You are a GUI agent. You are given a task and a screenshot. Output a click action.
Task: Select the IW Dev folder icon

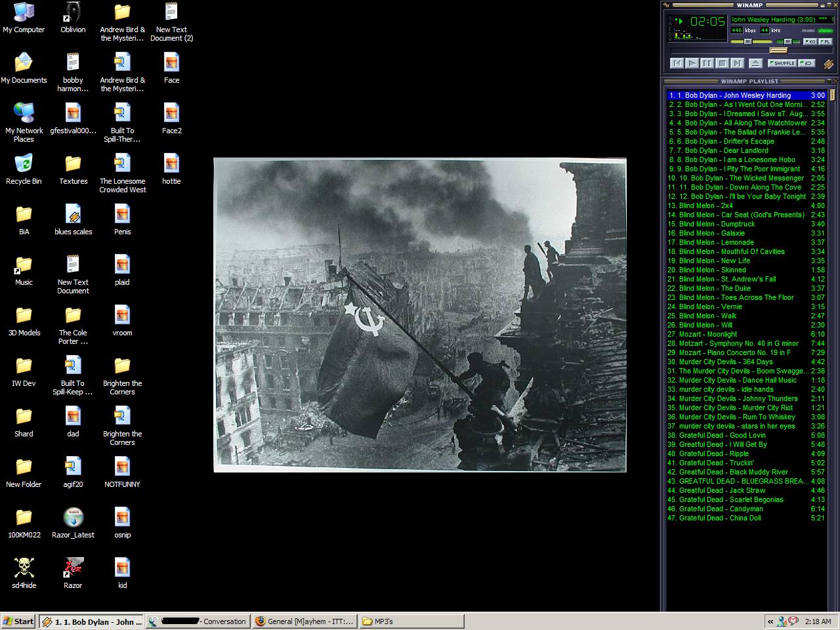point(24,371)
